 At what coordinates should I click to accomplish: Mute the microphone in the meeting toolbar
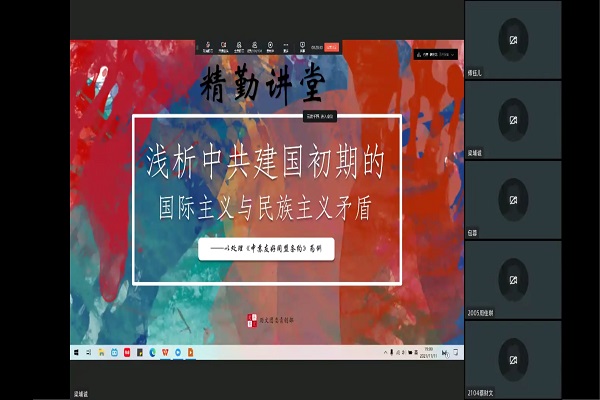207,46
